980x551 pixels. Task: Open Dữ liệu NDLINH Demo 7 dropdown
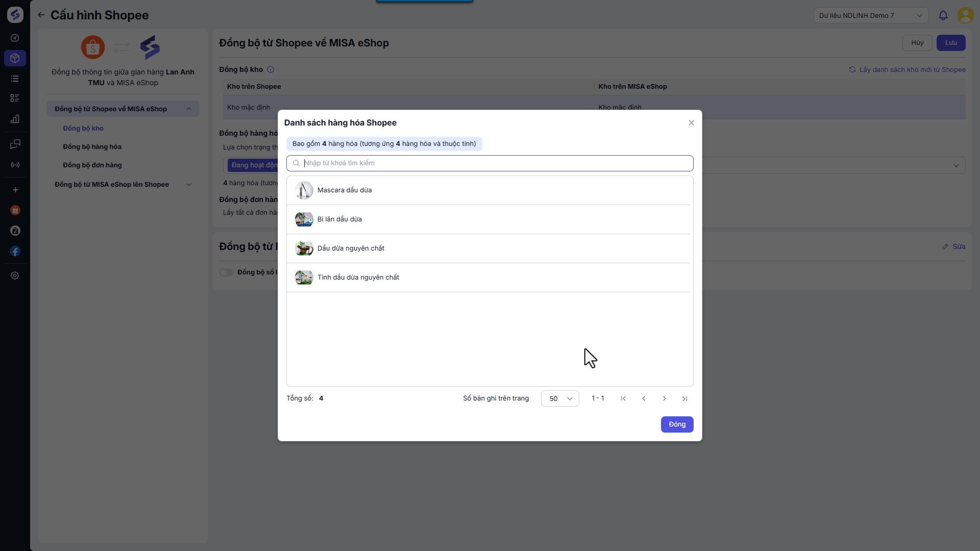[x=870, y=15]
